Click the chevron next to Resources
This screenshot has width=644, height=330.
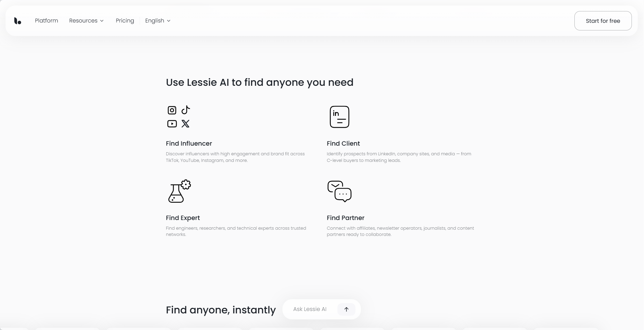102,21
